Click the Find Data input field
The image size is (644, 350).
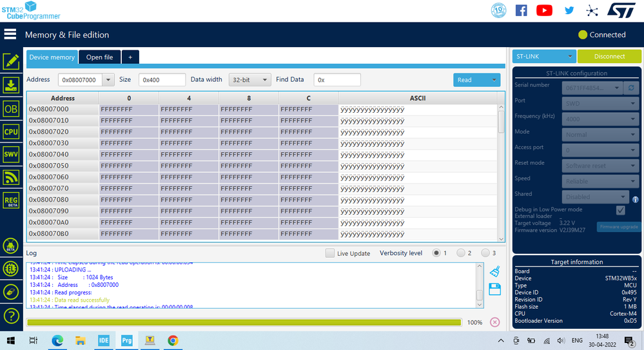[337, 80]
